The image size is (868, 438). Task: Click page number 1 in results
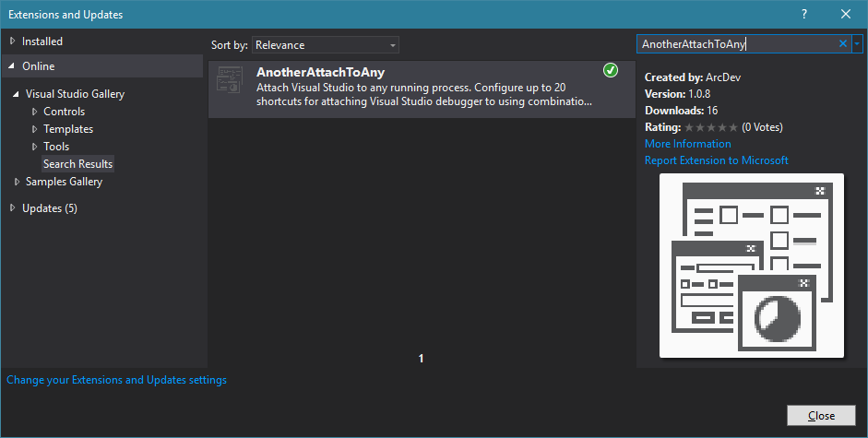(422, 359)
